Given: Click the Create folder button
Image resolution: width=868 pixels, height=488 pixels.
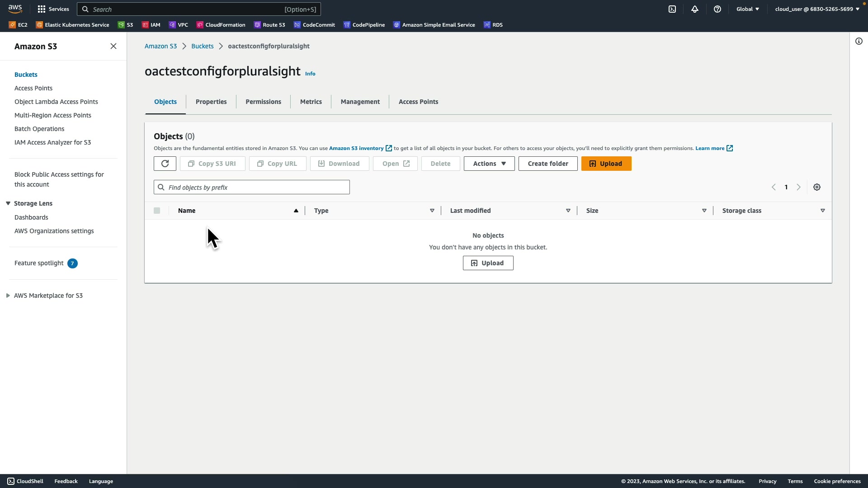Looking at the screenshot, I should pyautogui.click(x=548, y=164).
